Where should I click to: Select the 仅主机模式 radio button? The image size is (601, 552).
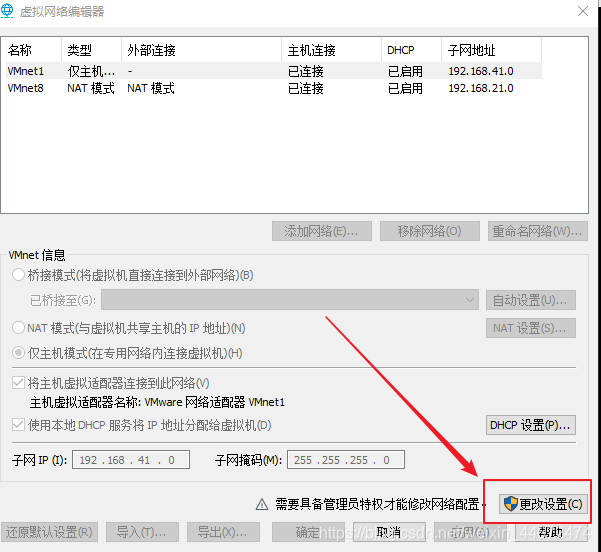[x=18, y=353]
